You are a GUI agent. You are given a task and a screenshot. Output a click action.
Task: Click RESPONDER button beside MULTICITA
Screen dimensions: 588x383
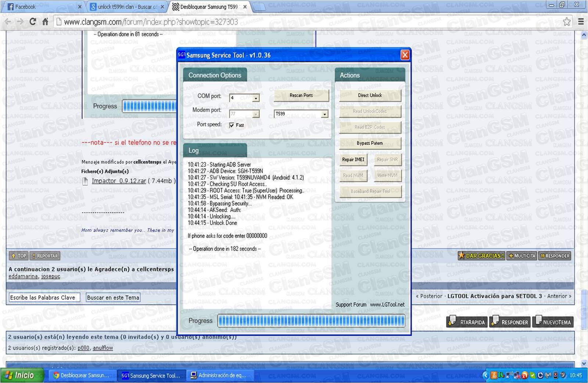tap(555, 256)
